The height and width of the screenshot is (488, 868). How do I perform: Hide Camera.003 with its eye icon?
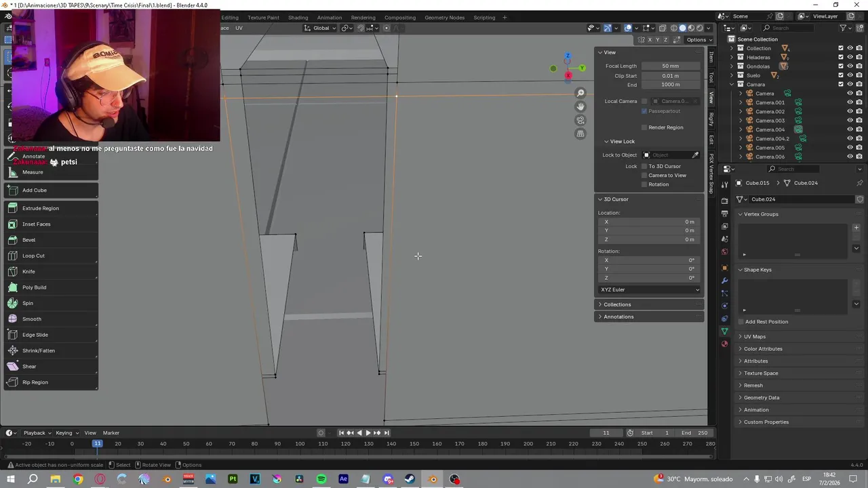click(850, 121)
